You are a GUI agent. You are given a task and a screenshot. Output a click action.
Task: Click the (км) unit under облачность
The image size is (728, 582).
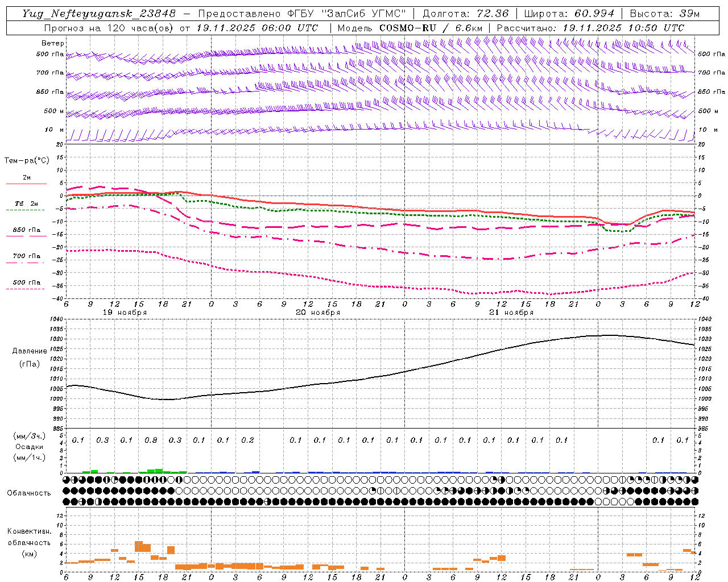click(x=29, y=554)
